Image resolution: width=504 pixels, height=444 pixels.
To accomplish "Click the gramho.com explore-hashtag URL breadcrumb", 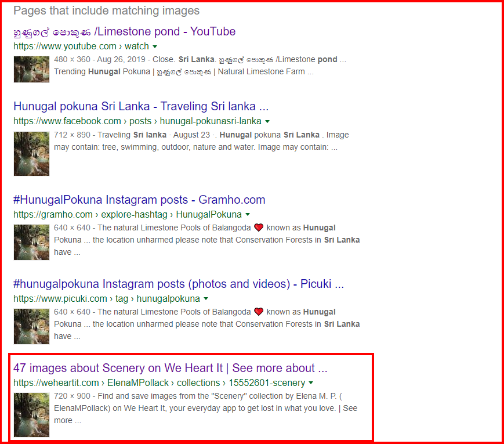I will (128, 215).
